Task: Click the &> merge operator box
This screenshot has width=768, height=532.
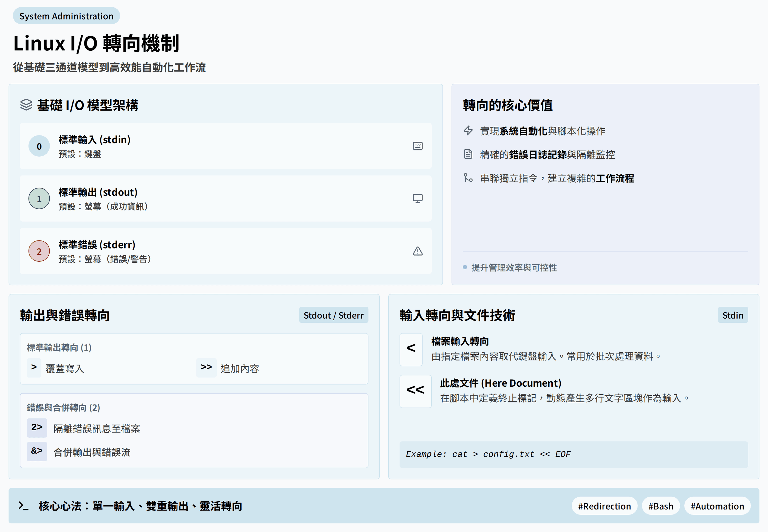Action: tap(37, 451)
